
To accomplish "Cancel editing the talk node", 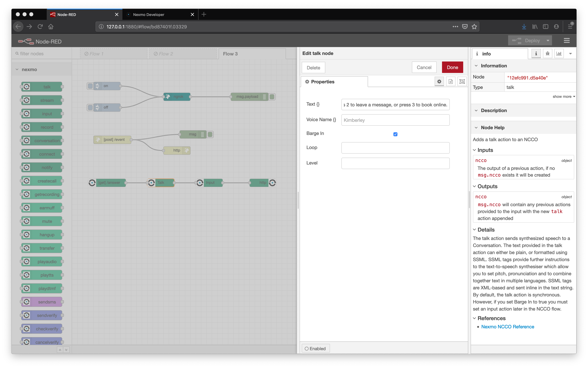I will (x=424, y=67).
